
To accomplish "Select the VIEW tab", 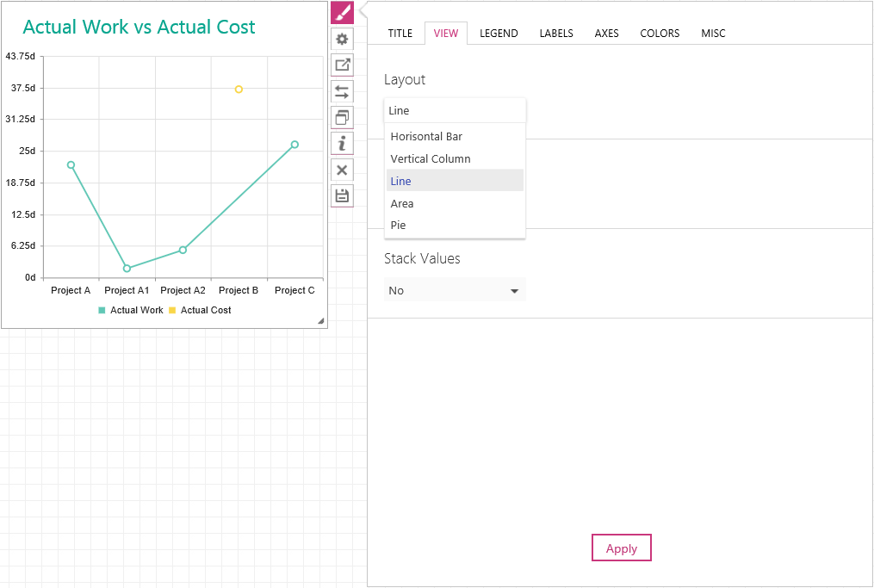I will click(x=446, y=34).
